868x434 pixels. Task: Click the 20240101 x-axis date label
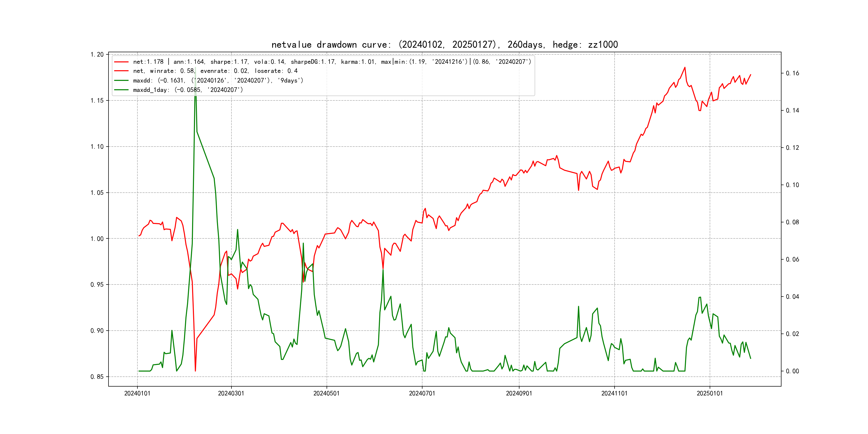click(137, 393)
